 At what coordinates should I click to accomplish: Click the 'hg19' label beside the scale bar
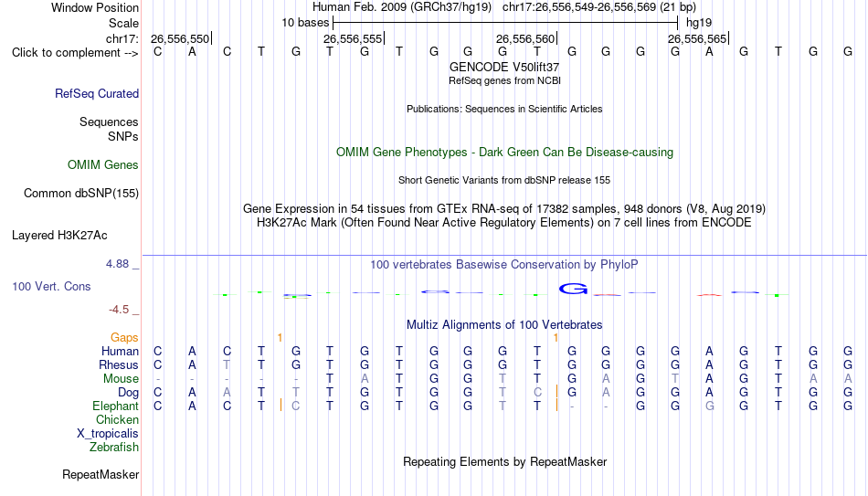point(699,23)
